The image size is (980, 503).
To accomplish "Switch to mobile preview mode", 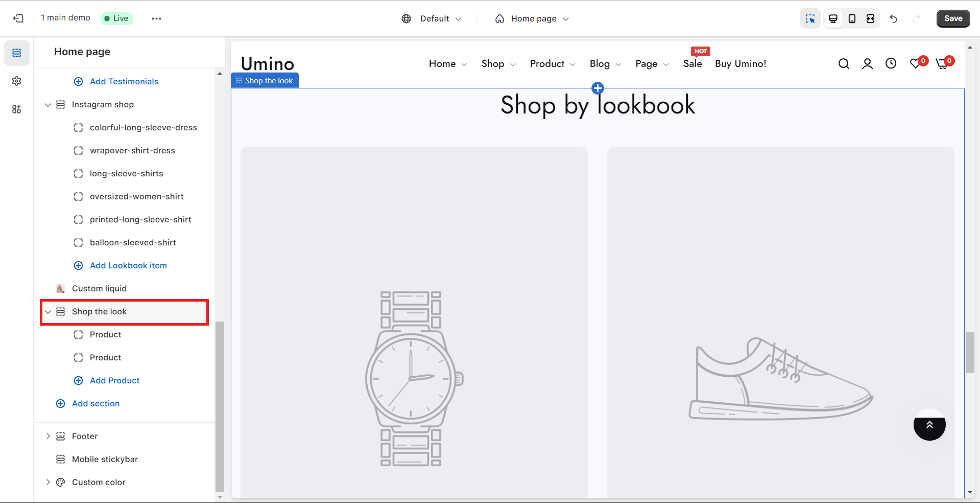I will pyautogui.click(x=852, y=18).
